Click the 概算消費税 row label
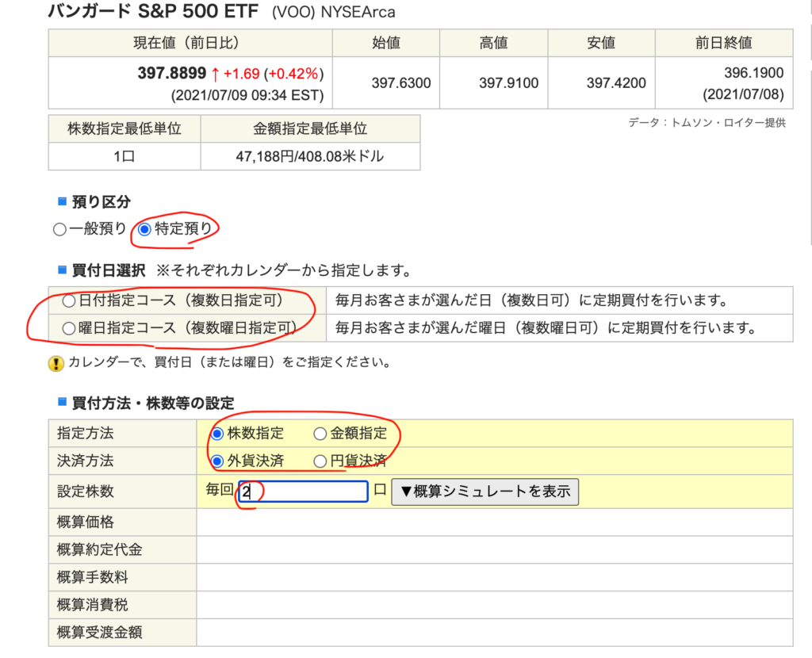The height and width of the screenshot is (658, 812). point(92,604)
